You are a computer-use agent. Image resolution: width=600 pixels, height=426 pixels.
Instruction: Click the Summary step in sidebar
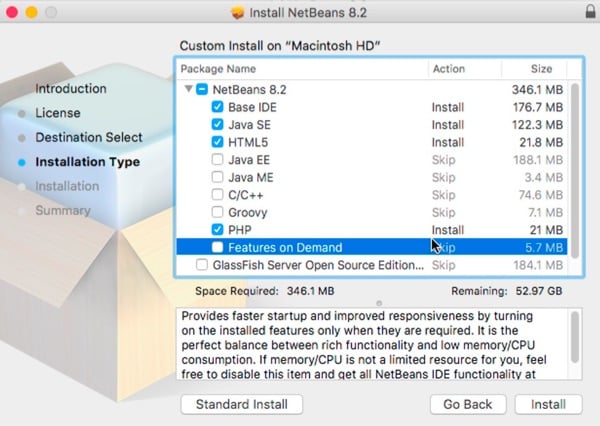coord(63,210)
